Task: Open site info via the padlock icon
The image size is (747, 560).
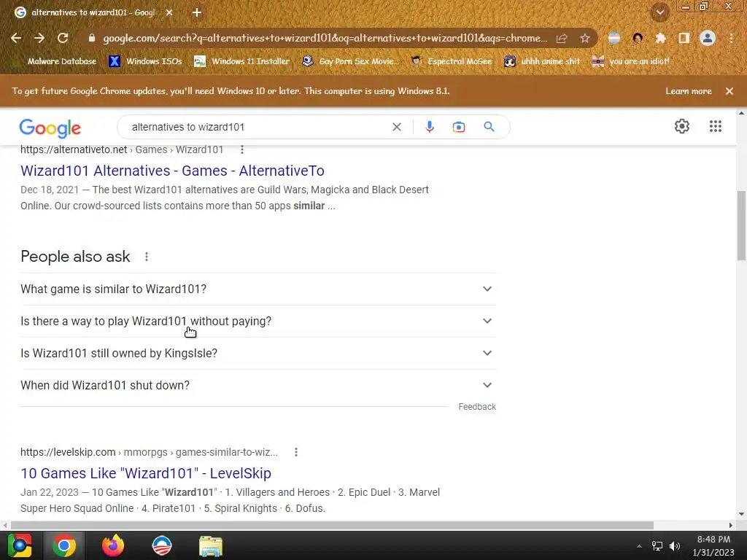Action: coord(92,38)
